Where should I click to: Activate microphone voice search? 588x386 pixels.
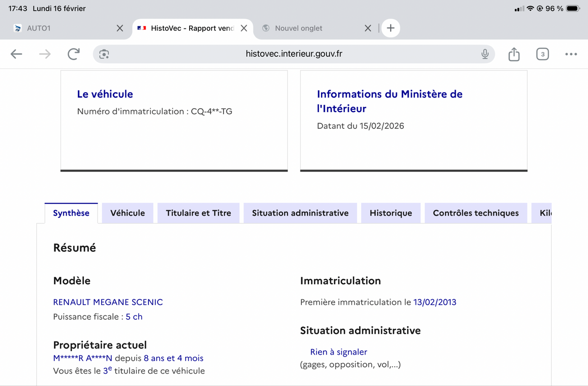(485, 54)
